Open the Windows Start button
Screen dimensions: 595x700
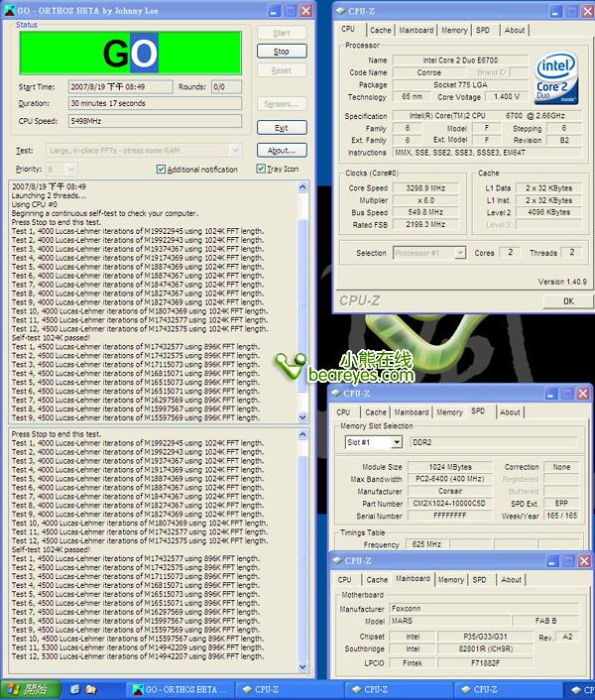coord(30,690)
